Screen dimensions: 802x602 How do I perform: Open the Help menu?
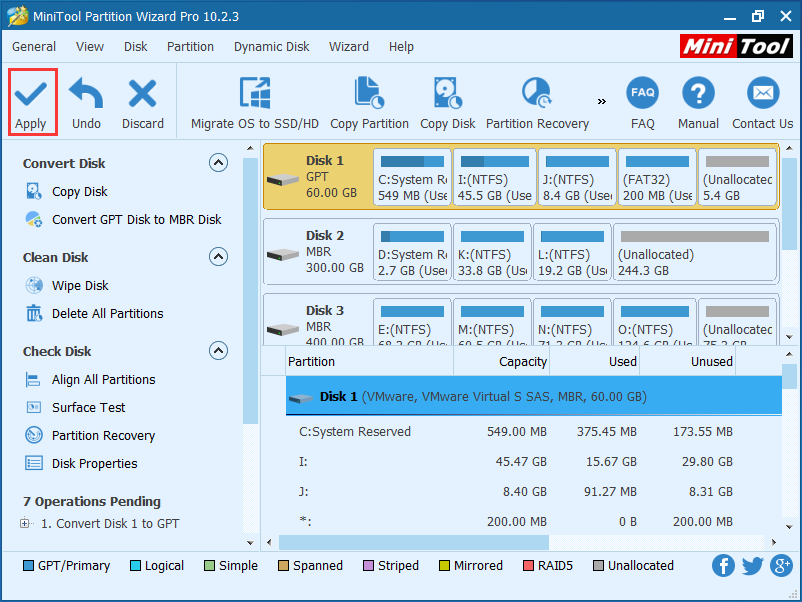pos(401,47)
